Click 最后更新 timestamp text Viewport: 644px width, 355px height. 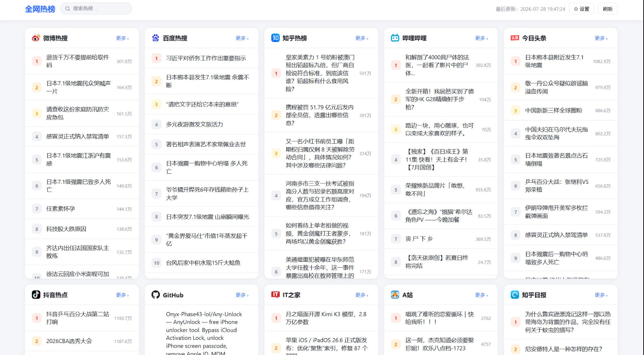(x=530, y=9)
